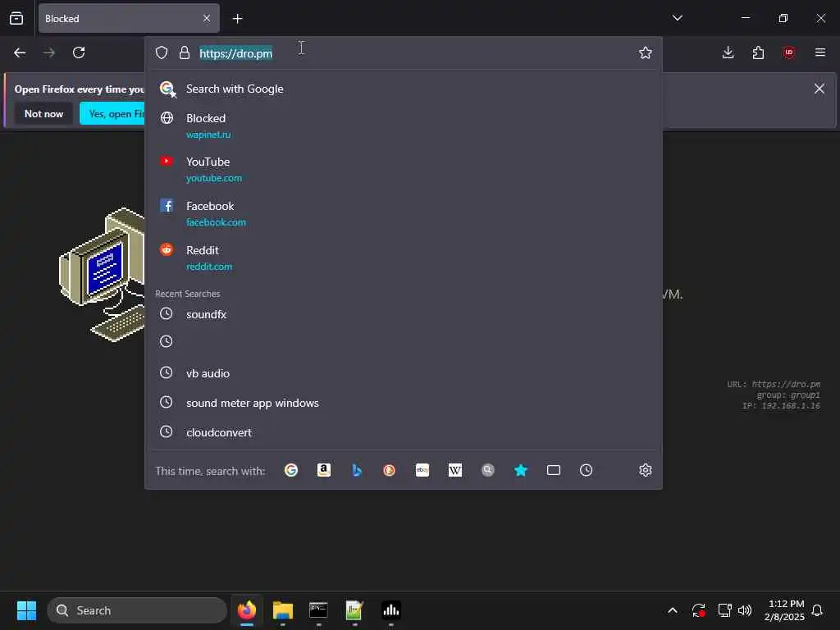Dismiss the Open Firefox notification bar
Screen dimensions: 840x630
coord(819,89)
